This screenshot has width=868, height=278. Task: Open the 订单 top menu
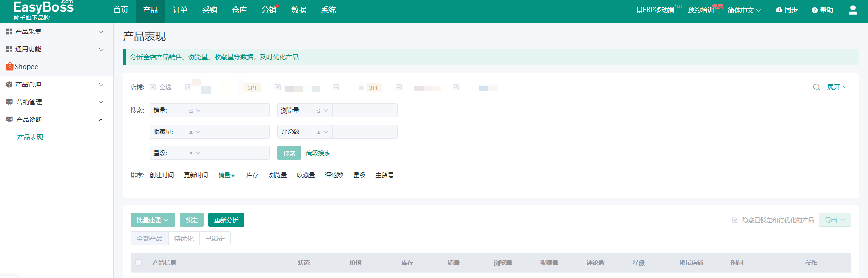(180, 10)
